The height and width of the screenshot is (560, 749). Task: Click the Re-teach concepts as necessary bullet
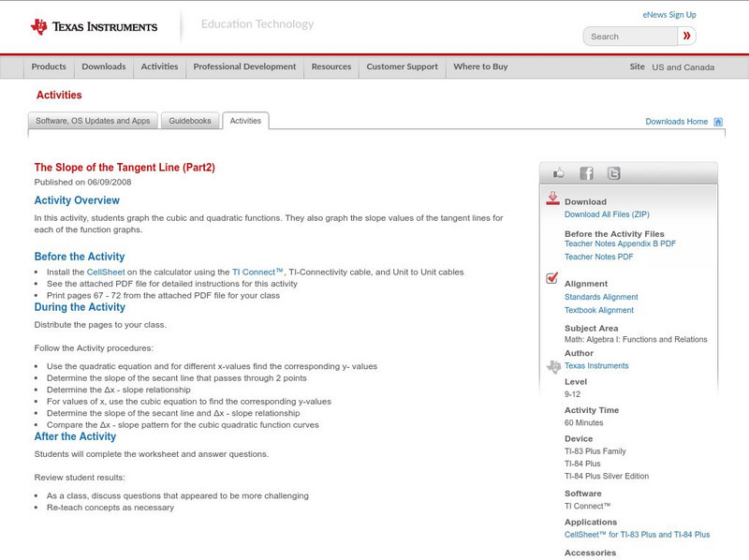point(110,508)
